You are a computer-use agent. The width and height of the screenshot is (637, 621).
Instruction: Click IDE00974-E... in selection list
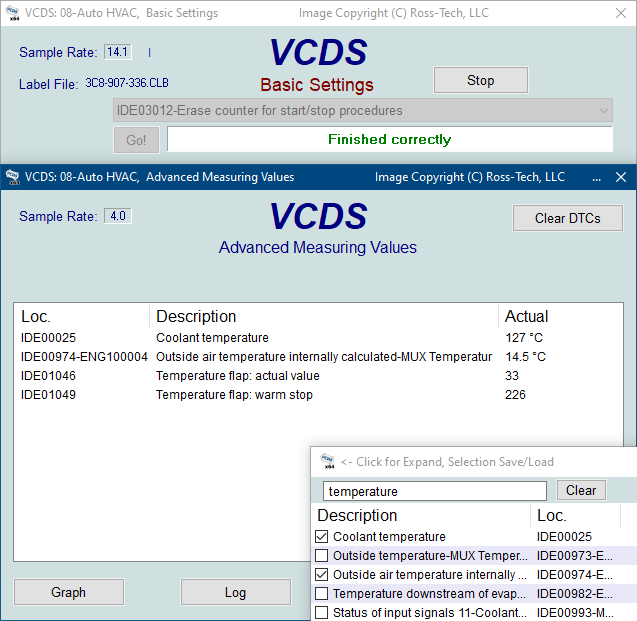click(x=574, y=574)
